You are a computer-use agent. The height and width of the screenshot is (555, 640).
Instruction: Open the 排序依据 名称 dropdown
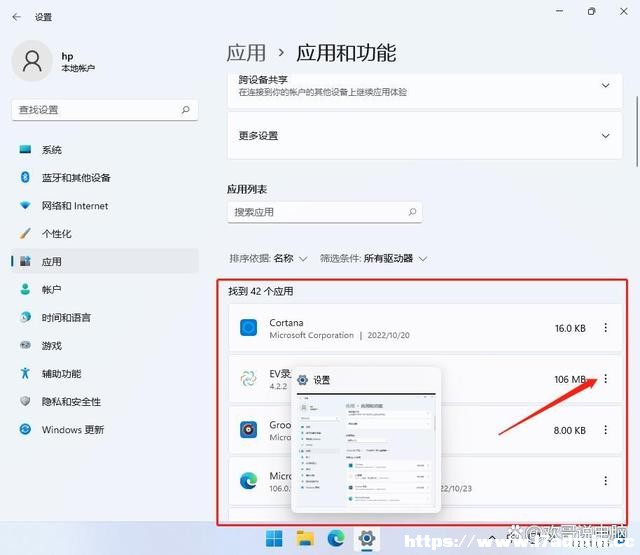(268, 258)
